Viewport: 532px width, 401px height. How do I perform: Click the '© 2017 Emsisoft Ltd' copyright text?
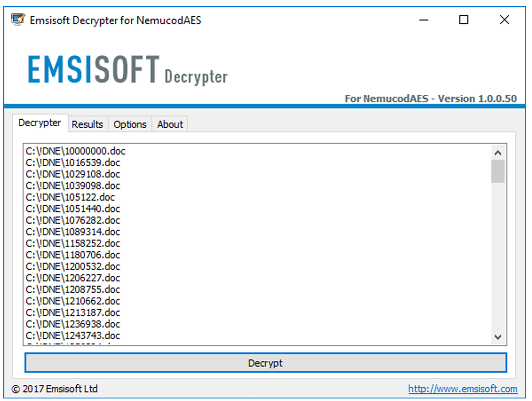[x=55, y=389]
